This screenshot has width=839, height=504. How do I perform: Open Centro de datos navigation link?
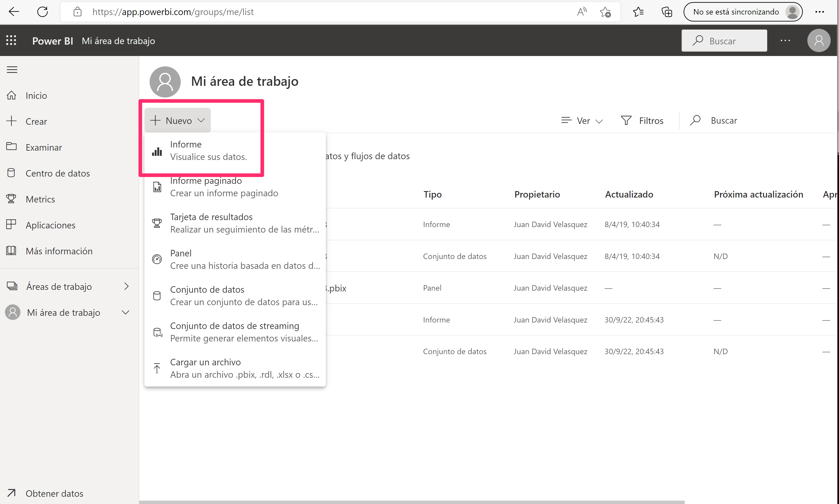click(x=69, y=173)
